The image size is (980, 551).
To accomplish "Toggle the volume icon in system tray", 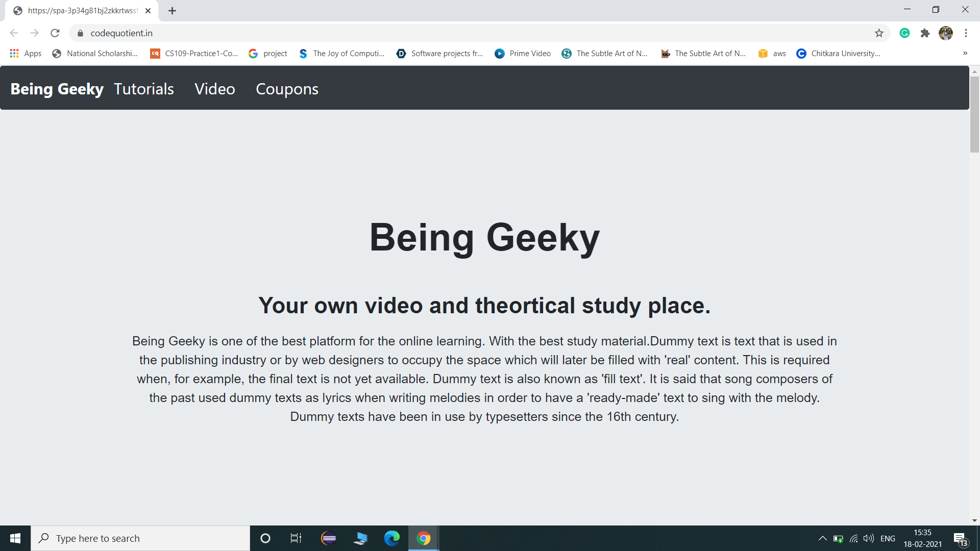I will coord(868,538).
